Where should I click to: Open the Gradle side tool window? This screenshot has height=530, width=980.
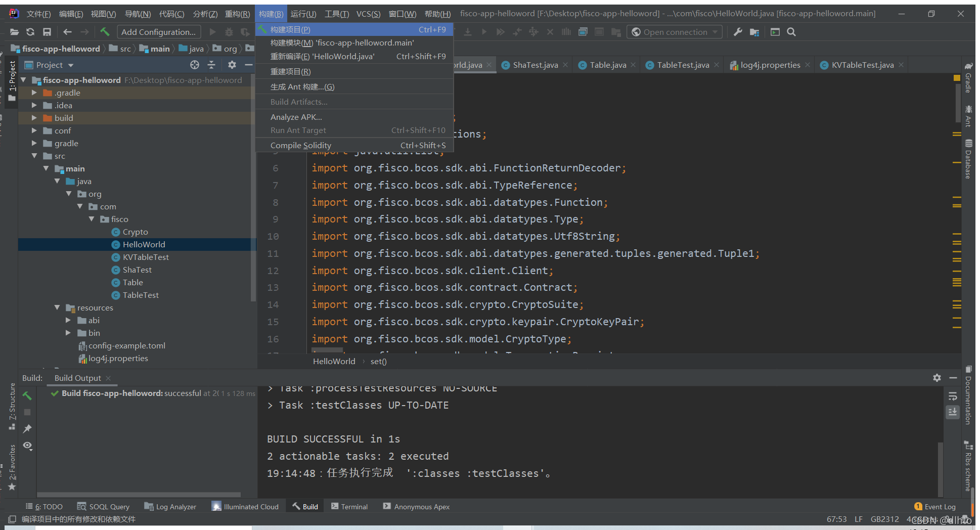tap(968, 78)
